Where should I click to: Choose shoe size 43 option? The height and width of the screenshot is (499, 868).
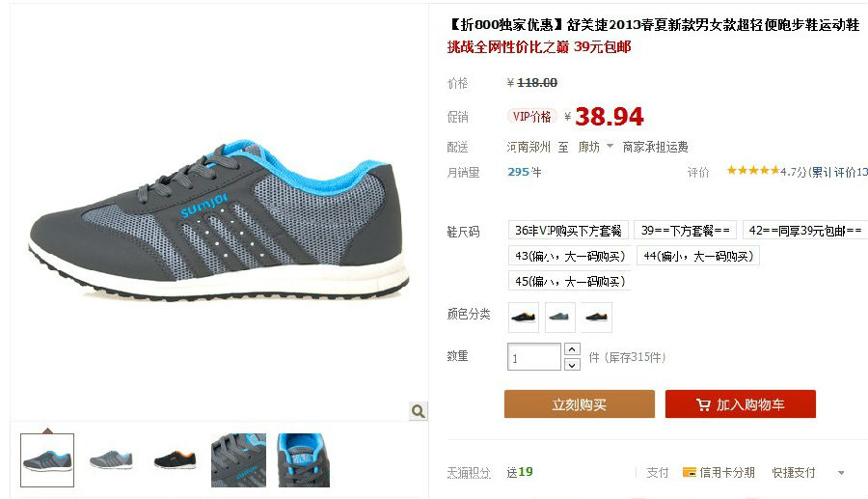(x=570, y=256)
